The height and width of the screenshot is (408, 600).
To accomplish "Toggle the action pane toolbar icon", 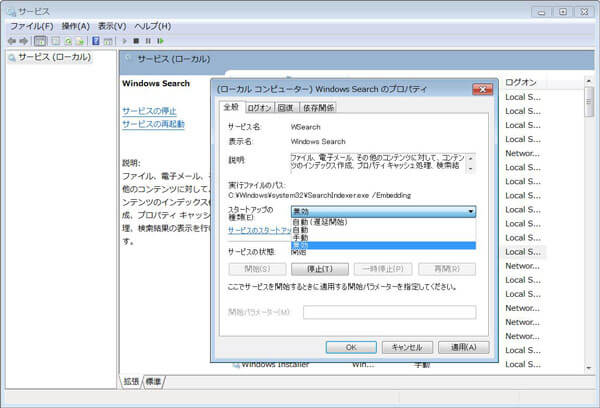I will 108,41.
